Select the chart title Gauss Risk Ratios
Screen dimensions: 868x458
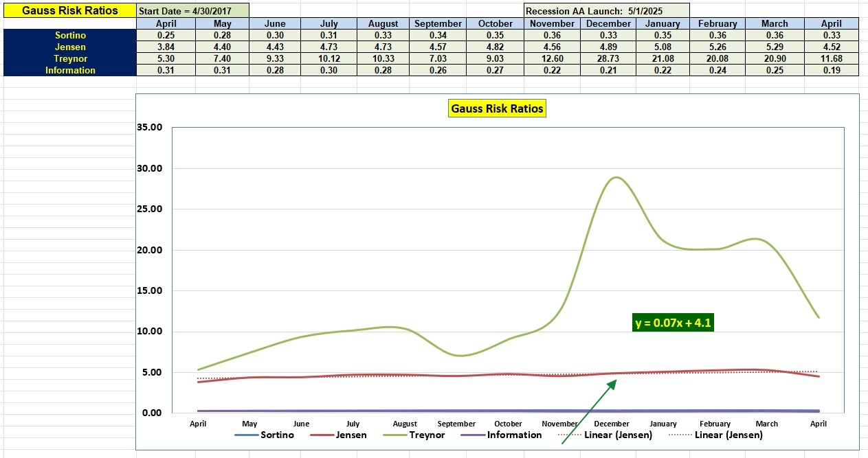pyautogui.click(x=496, y=108)
